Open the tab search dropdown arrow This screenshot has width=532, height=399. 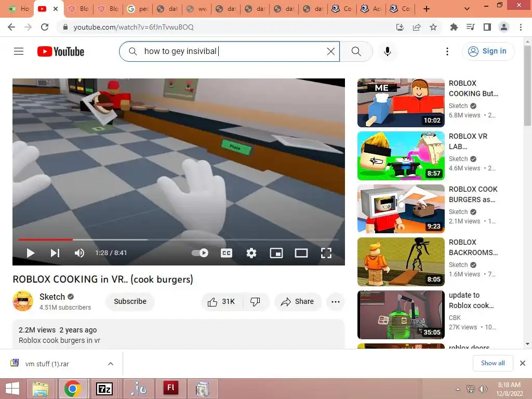pyautogui.click(x=467, y=9)
